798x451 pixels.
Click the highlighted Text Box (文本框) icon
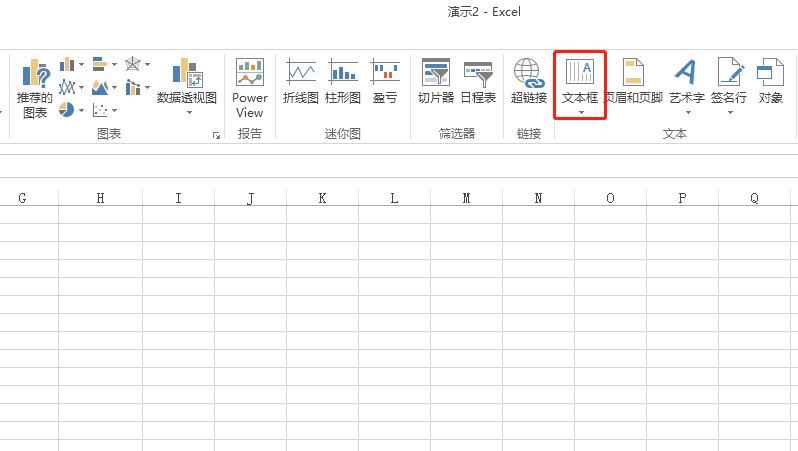pyautogui.click(x=580, y=74)
